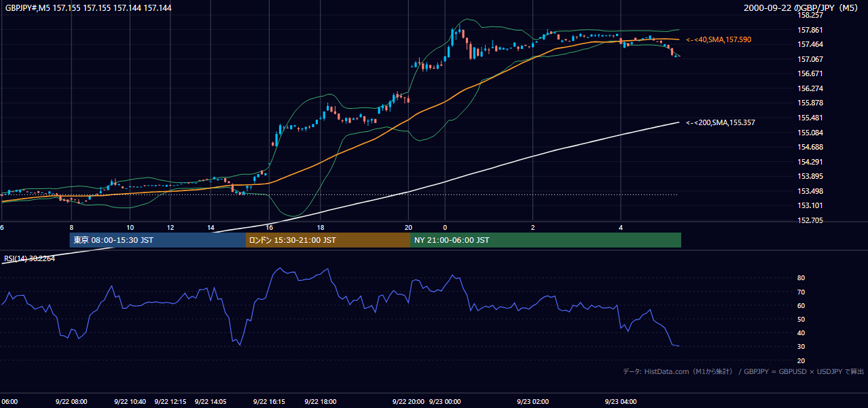
Task: Click price axis value 153.101
Action: [810, 206]
